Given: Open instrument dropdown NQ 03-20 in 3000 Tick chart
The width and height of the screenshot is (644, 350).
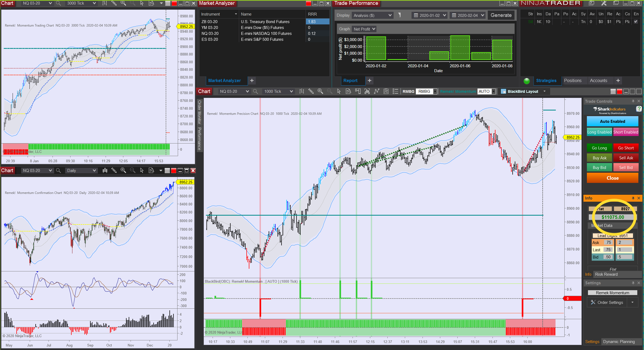Looking at the screenshot, I should click(x=37, y=3).
